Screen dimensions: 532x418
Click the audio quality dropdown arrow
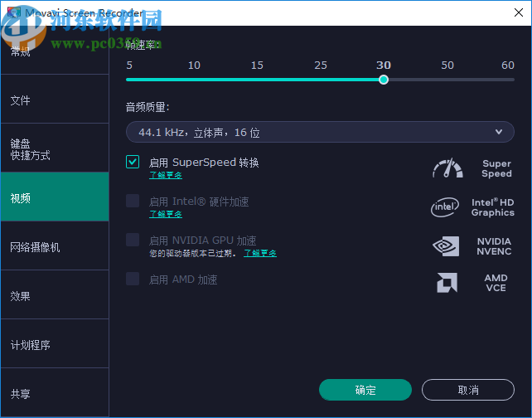click(x=498, y=132)
